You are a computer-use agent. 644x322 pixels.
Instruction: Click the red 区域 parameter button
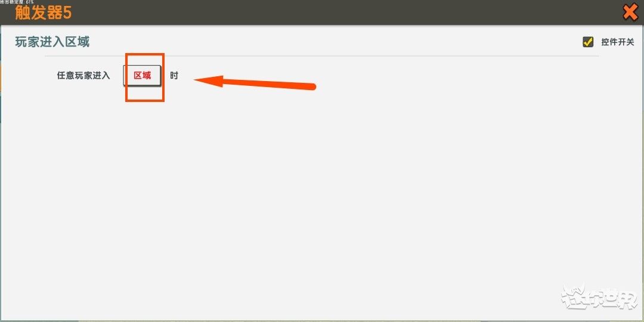142,76
